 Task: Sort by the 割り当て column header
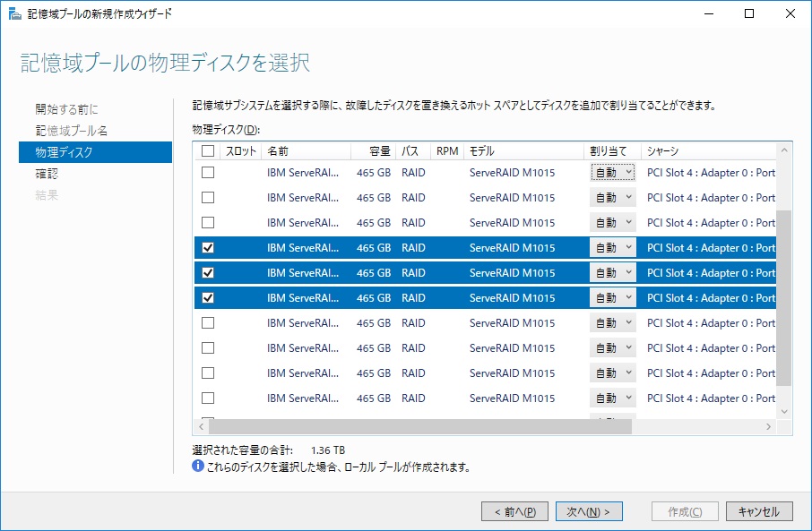pos(613,150)
